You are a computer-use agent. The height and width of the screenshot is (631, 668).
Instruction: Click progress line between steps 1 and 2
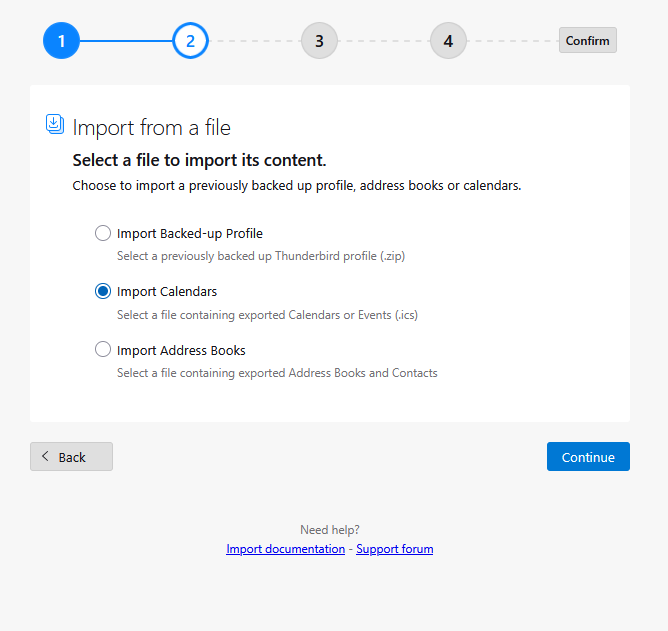tap(125, 41)
